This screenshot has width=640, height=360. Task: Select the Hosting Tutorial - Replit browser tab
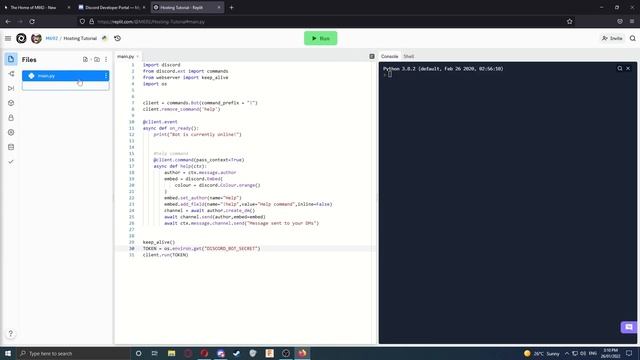[x=187, y=7]
